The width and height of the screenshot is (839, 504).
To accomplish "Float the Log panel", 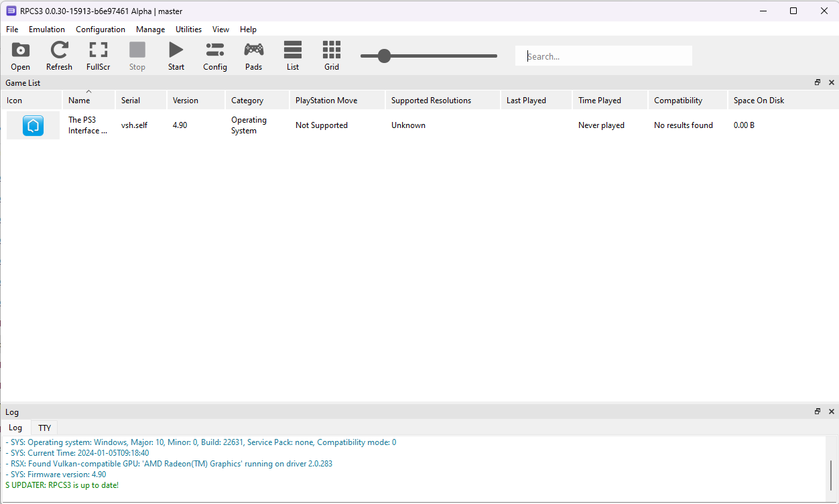I will pos(818,412).
